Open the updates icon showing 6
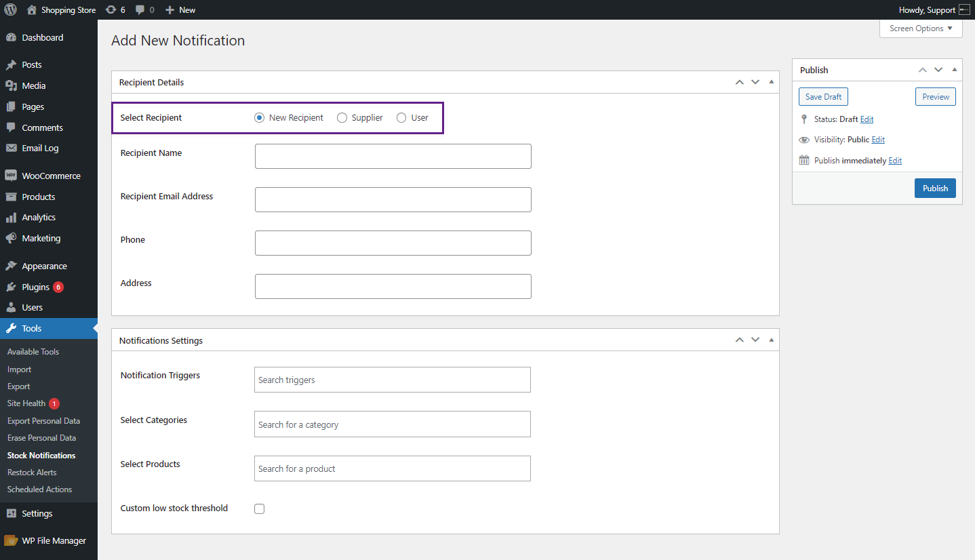 [111, 10]
